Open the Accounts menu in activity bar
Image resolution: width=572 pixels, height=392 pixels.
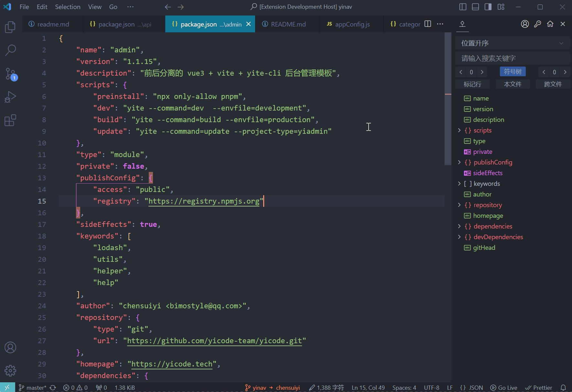pos(10,347)
